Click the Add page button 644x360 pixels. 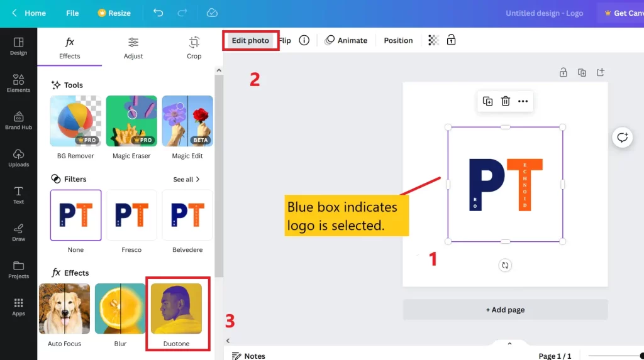tap(505, 310)
